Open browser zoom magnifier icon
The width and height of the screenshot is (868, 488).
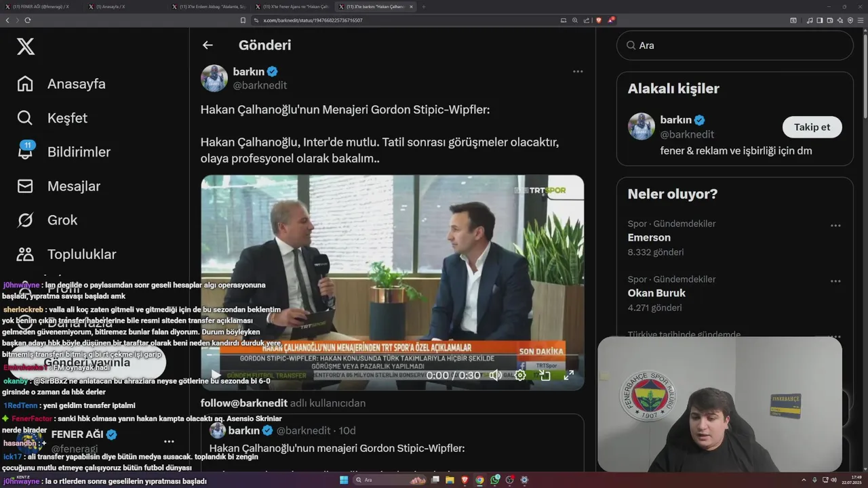(575, 20)
